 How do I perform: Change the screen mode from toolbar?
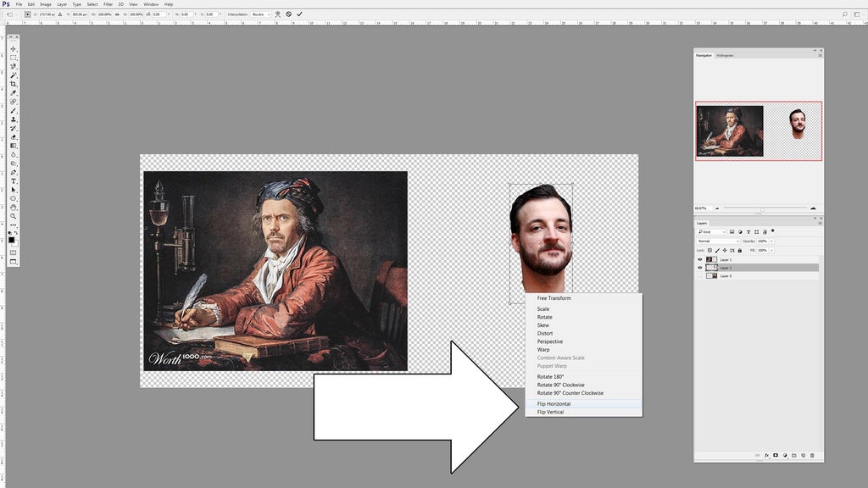(14, 262)
